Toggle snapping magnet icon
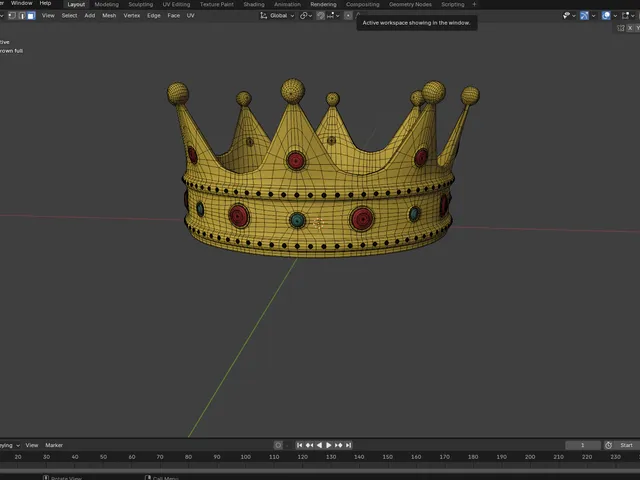 pos(321,16)
